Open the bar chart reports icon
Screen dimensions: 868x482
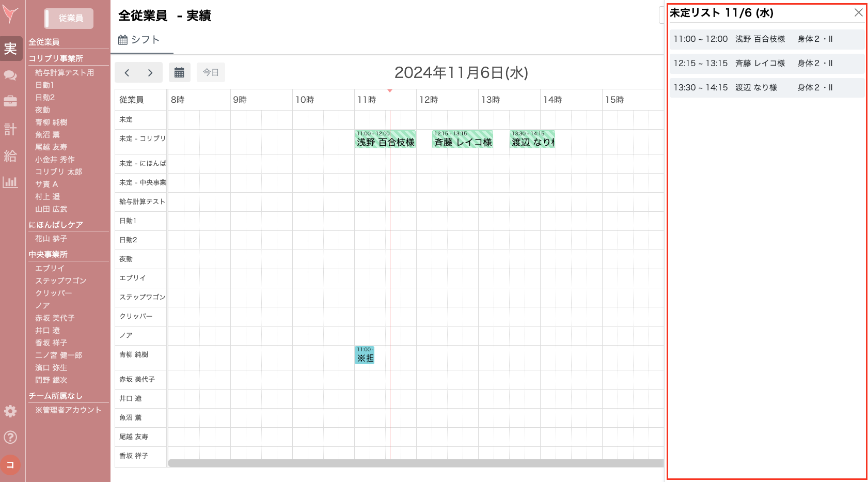[10, 182]
